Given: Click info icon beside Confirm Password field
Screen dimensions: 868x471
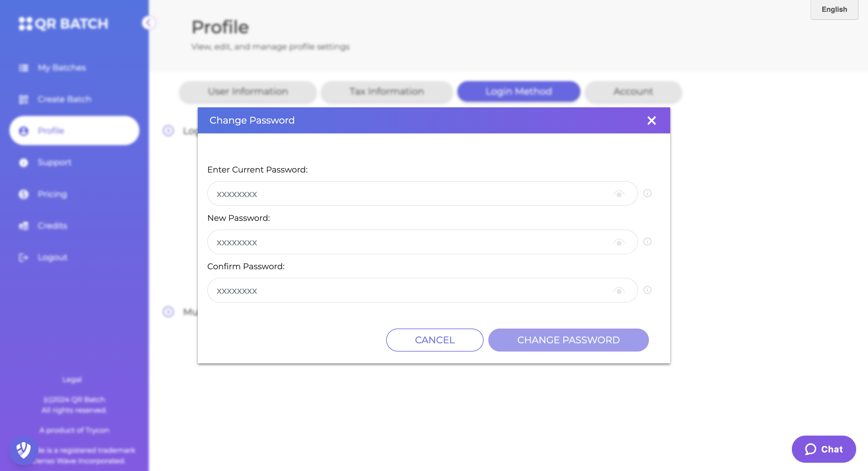Looking at the screenshot, I should pyautogui.click(x=647, y=290).
